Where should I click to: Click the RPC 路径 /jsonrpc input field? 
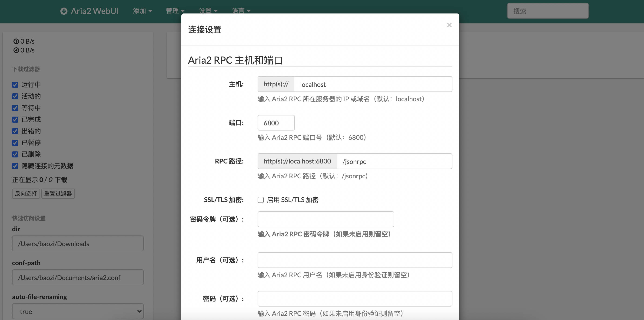395,161
